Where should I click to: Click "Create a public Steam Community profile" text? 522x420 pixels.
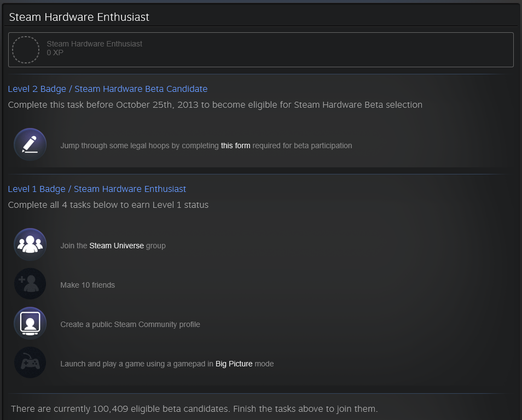click(130, 324)
